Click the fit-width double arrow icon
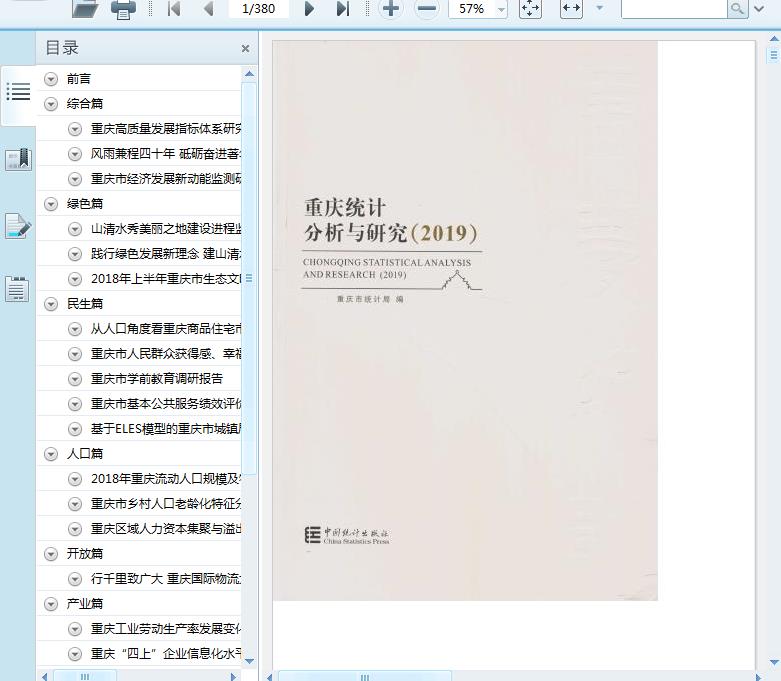Screen dimensions: 781x681 tap(571, 9)
